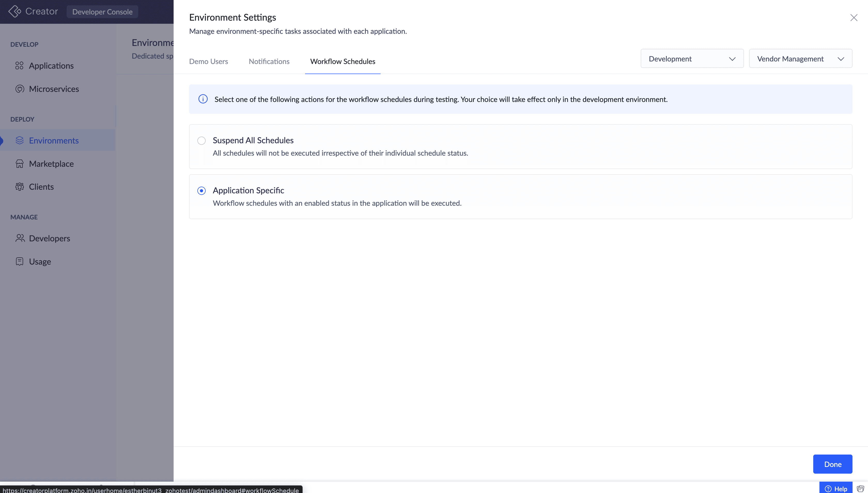This screenshot has width=868, height=493.
Task: Click the info icon in the banner
Action: (203, 99)
